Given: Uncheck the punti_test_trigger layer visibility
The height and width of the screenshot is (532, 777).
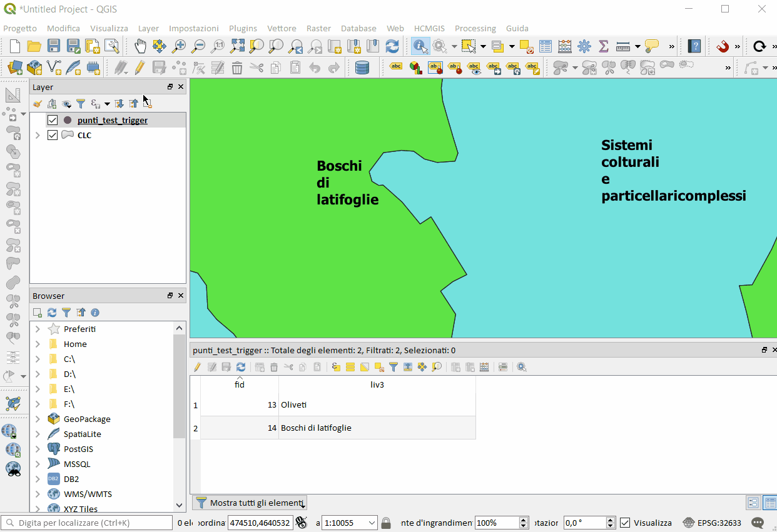Looking at the screenshot, I should (53, 120).
